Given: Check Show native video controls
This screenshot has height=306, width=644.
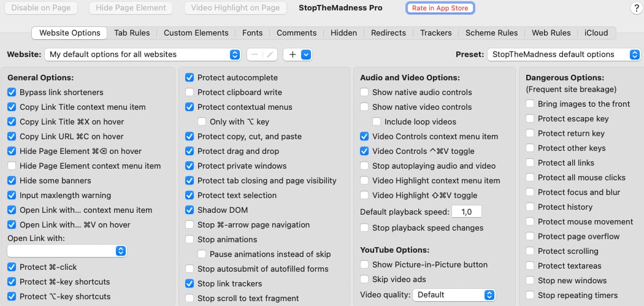Looking at the screenshot, I should [364, 107].
